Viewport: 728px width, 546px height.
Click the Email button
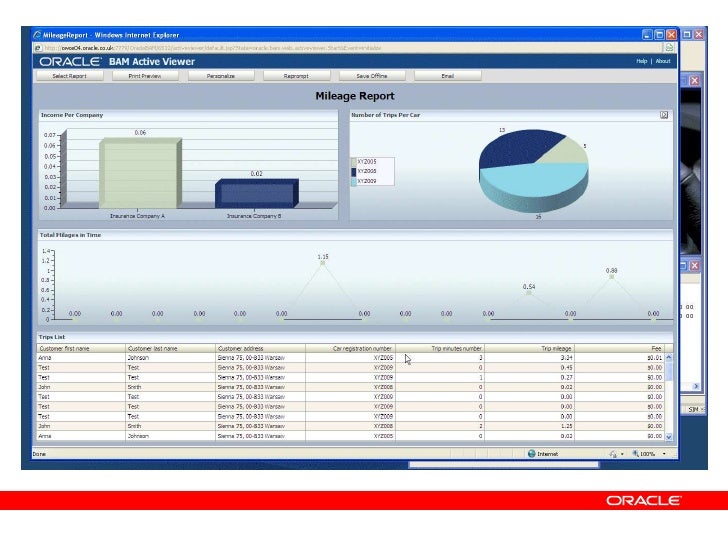[x=448, y=76]
